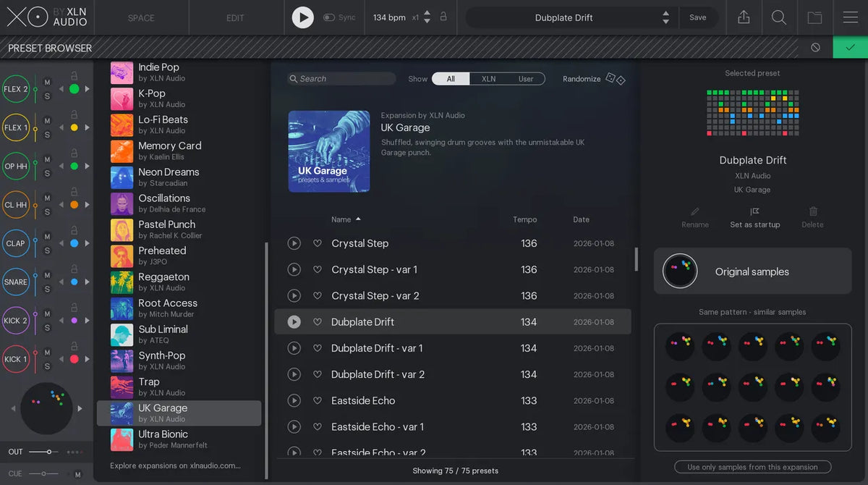The image size is (868, 485).
Task: Sort the preset list by Name
Action: [x=341, y=219]
